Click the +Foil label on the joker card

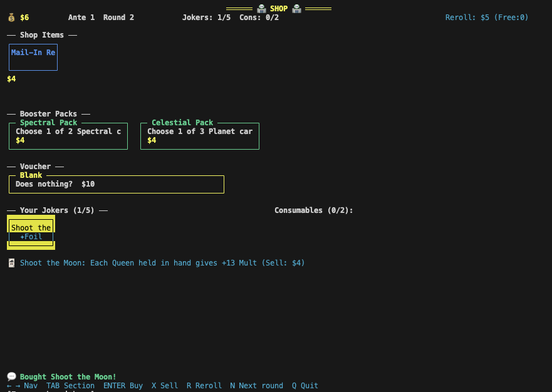click(30, 237)
